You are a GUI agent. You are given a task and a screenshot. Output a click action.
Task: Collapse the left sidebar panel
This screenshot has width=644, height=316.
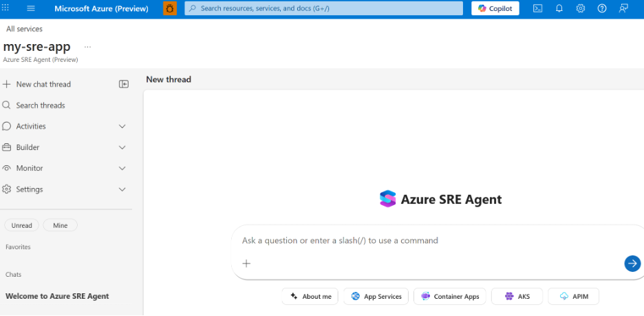tap(124, 84)
